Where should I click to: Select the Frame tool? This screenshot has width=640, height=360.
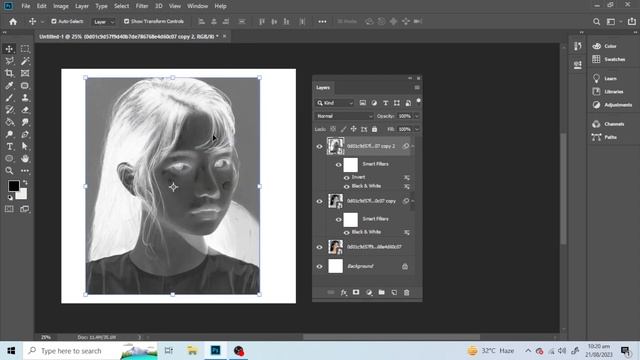coord(25,73)
